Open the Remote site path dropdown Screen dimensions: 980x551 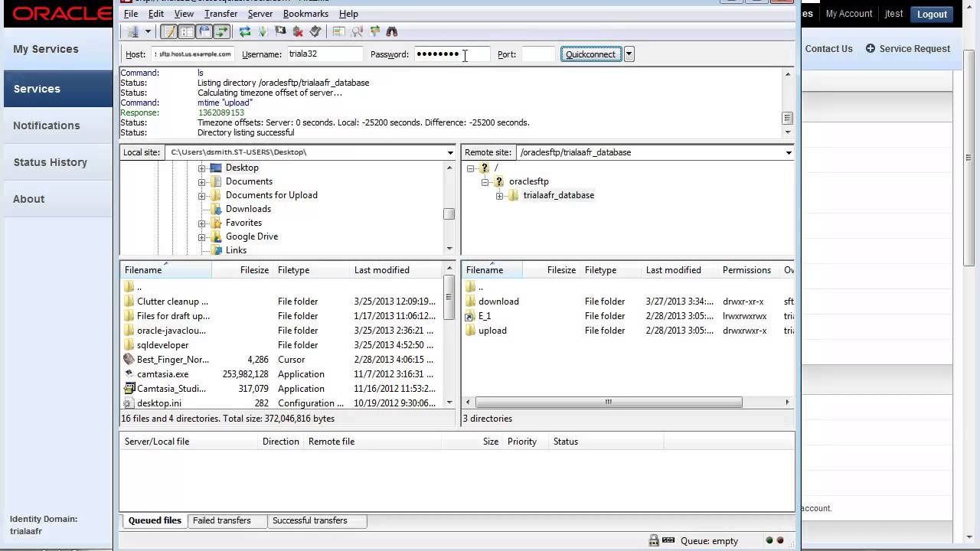(x=789, y=152)
